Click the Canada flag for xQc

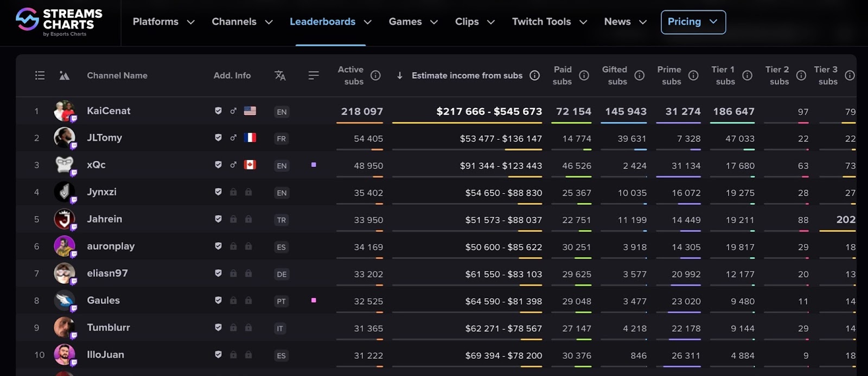(x=250, y=165)
